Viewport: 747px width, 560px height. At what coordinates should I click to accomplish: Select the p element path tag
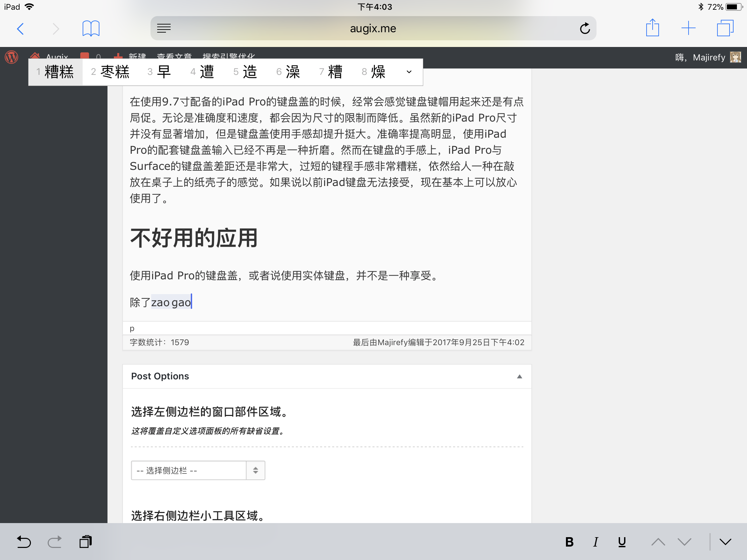(132, 328)
